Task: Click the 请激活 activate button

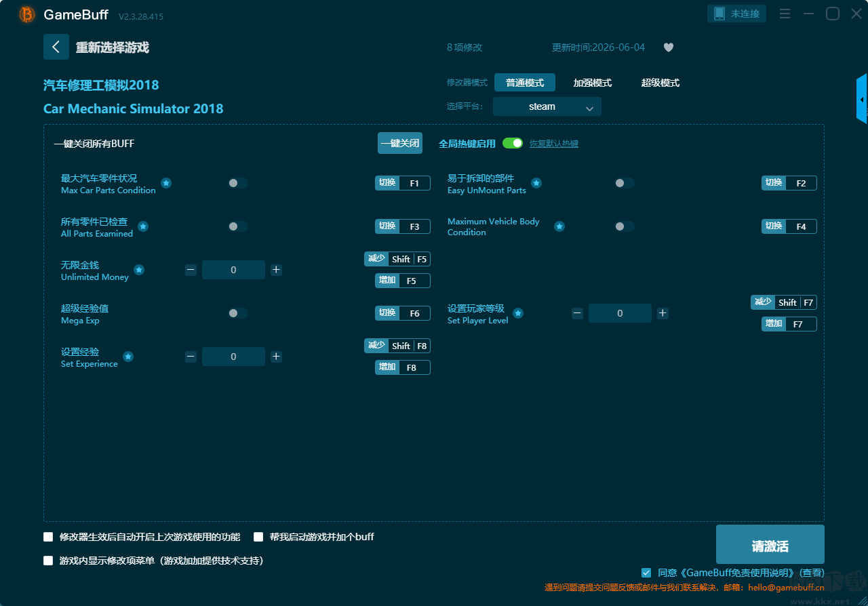Action: (x=770, y=544)
